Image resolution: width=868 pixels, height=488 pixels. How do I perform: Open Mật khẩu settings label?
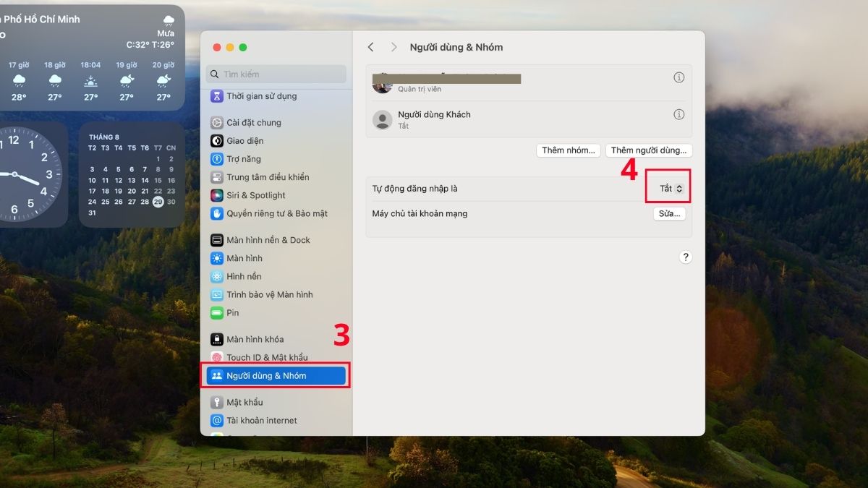pyautogui.click(x=244, y=402)
